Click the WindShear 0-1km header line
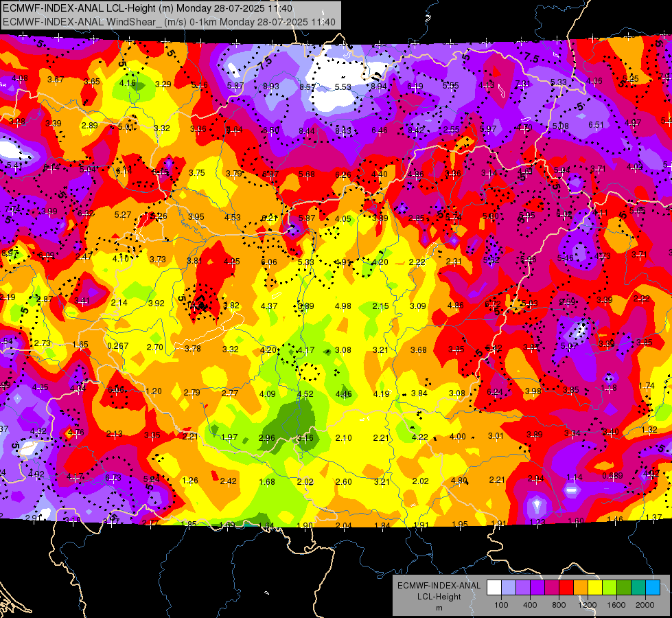The image size is (672, 618). 169,22
